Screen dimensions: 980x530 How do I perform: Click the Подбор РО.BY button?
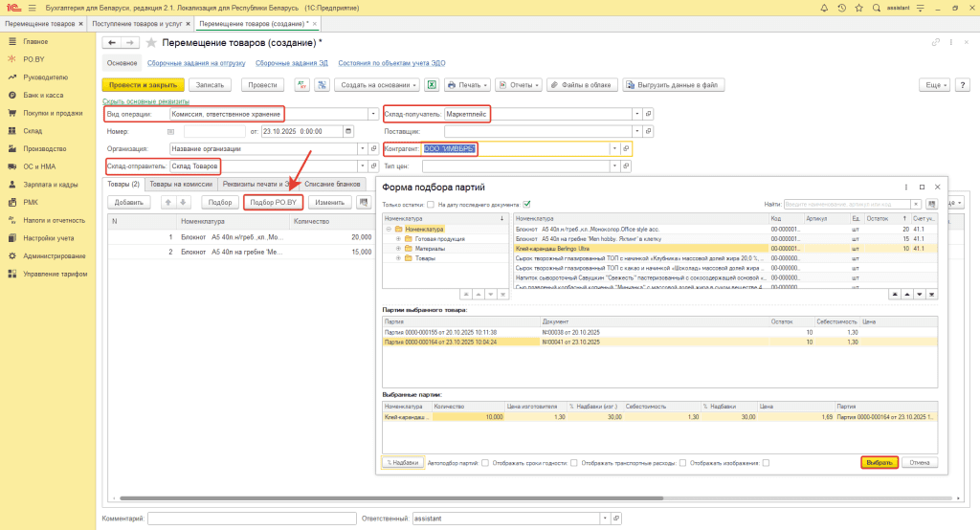point(274,203)
